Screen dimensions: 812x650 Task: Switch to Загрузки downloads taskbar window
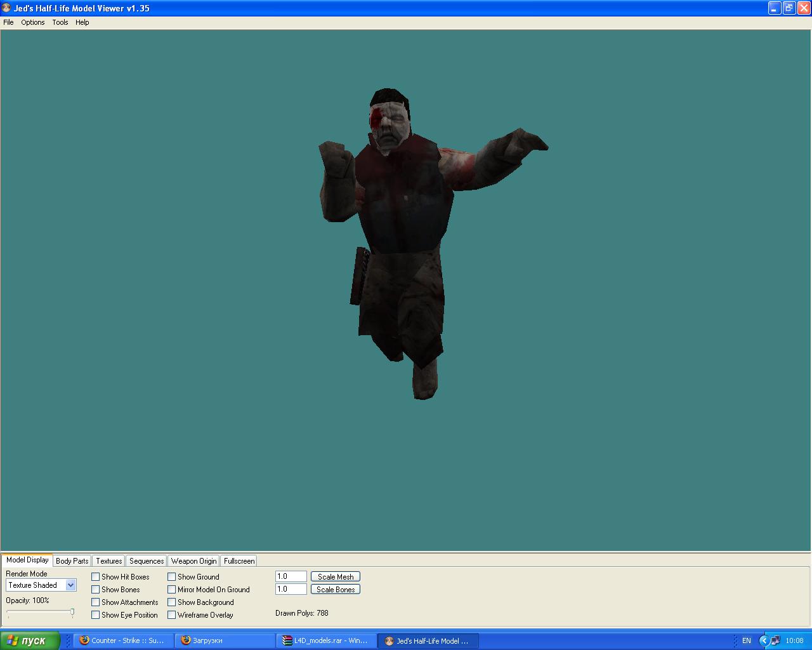coord(225,640)
